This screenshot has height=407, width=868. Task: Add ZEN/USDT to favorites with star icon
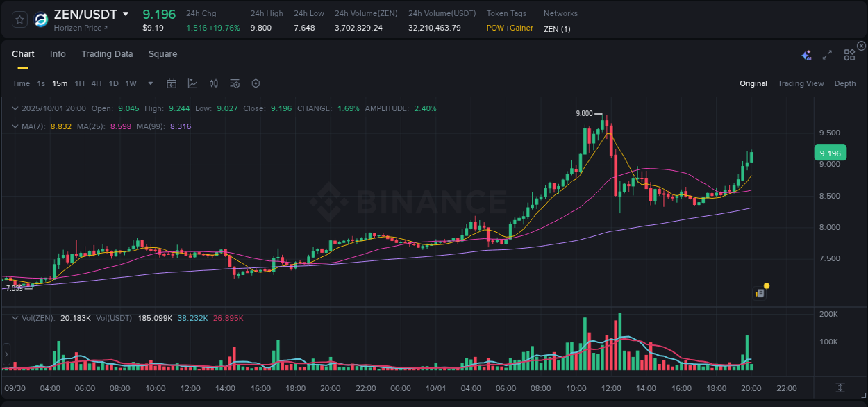19,19
